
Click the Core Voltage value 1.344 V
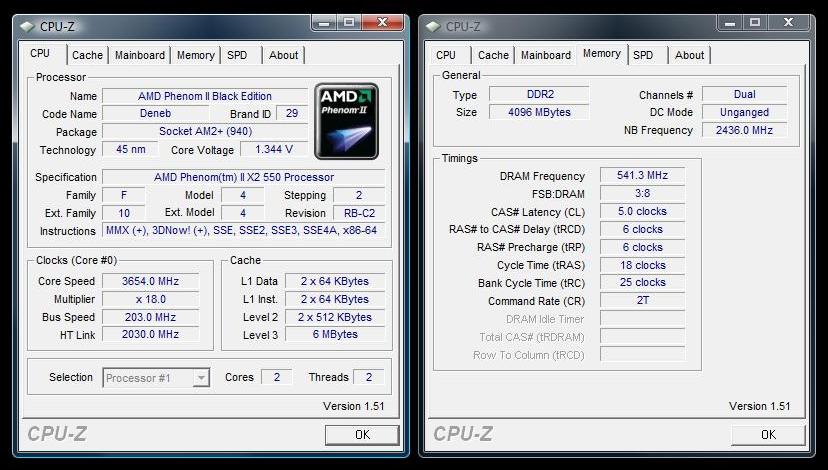click(x=274, y=149)
